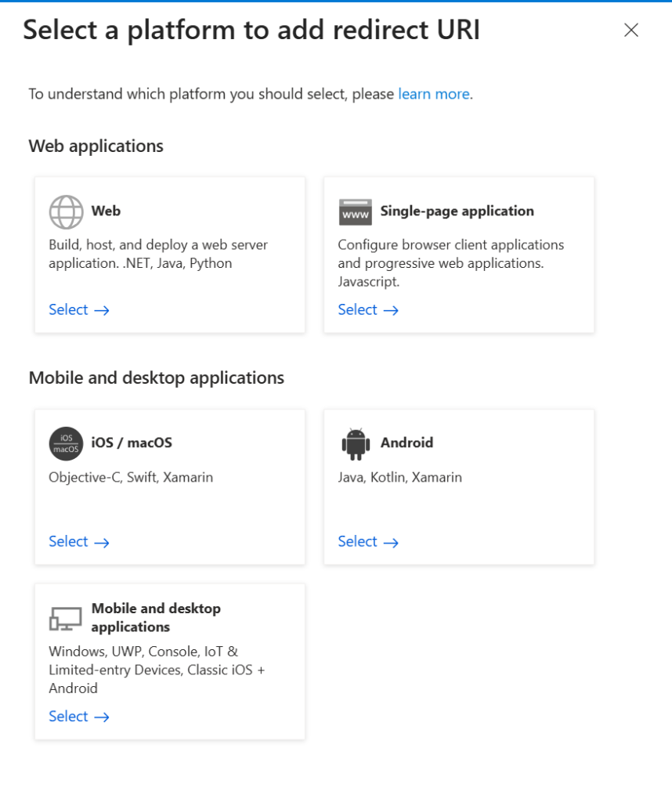Click the www icon for Single-page application
672x802 pixels.
[355, 212]
